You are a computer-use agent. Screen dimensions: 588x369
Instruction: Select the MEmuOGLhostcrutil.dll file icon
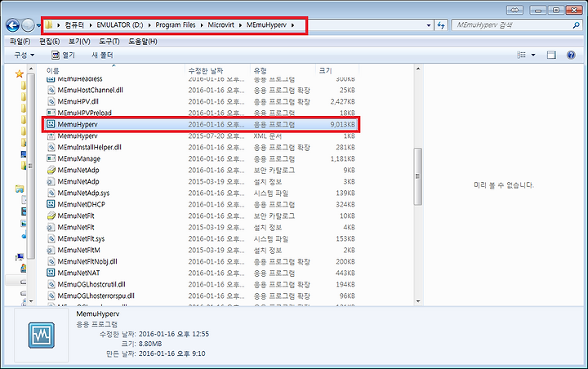point(51,285)
